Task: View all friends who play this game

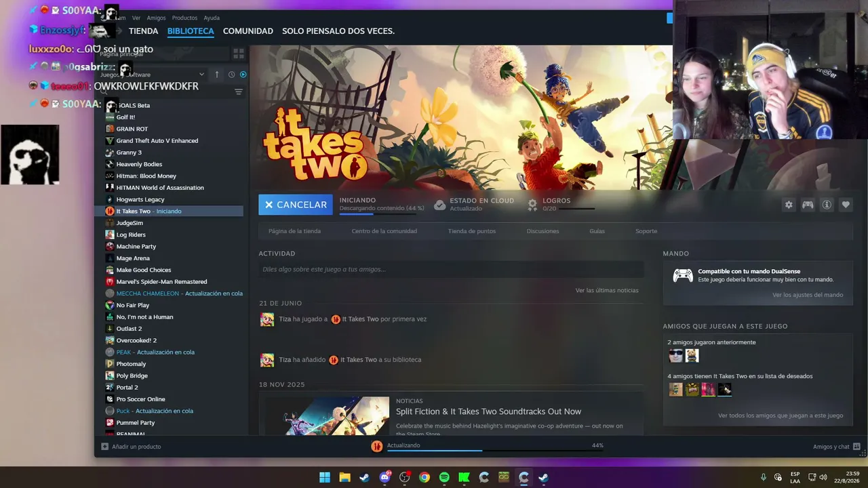Action: (781, 415)
